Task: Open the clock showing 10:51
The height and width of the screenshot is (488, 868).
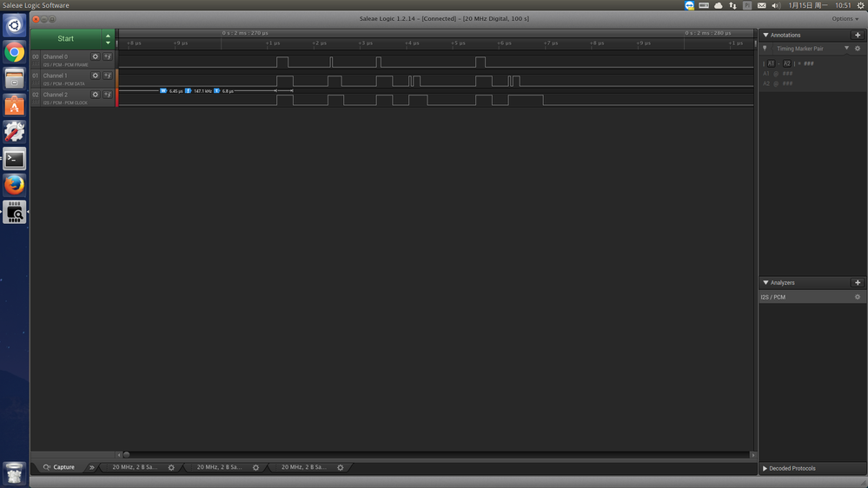Action: coord(843,5)
